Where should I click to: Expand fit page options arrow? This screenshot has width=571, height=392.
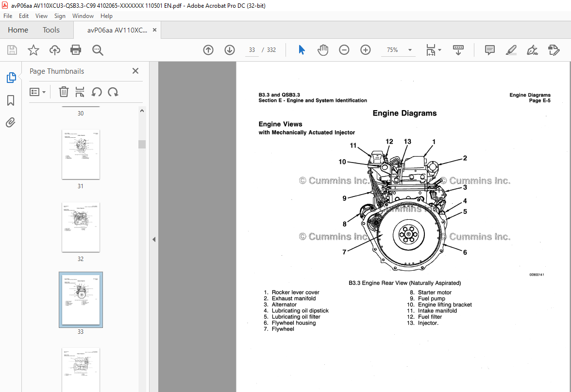(439, 50)
